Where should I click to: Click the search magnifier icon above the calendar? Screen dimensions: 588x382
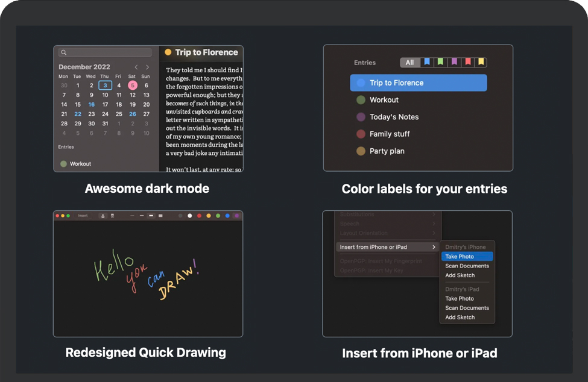(x=64, y=53)
